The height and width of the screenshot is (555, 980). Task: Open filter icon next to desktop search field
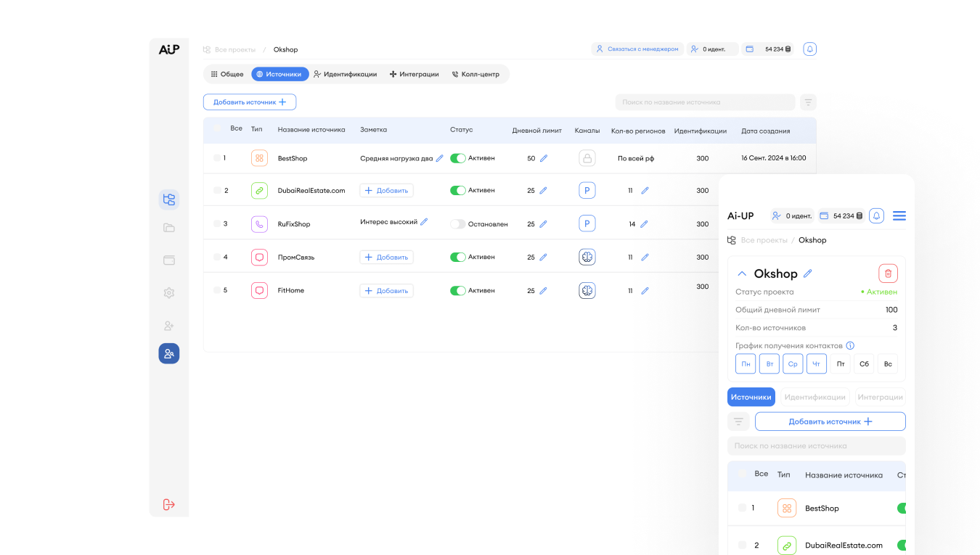coord(808,102)
